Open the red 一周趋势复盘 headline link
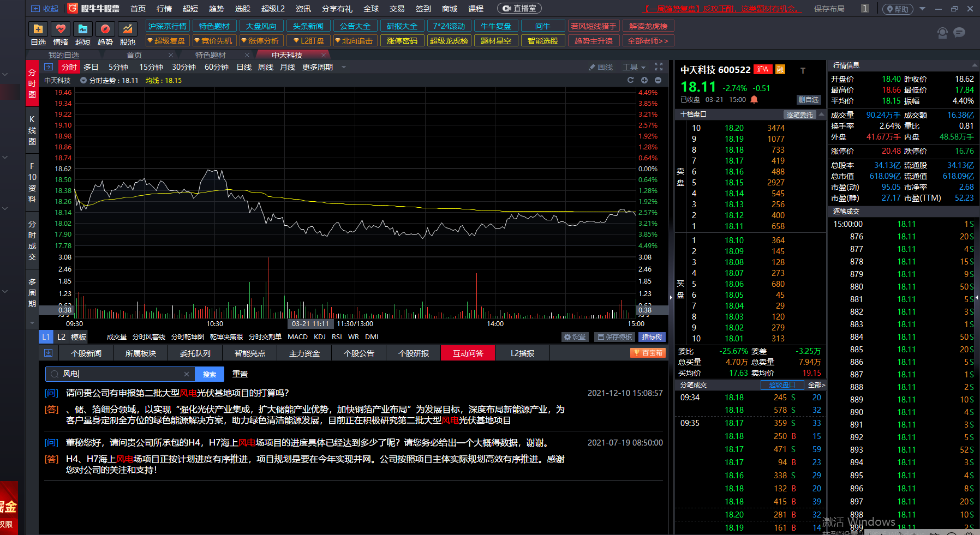The width and height of the screenshot is (980, 535). (722, 9)
